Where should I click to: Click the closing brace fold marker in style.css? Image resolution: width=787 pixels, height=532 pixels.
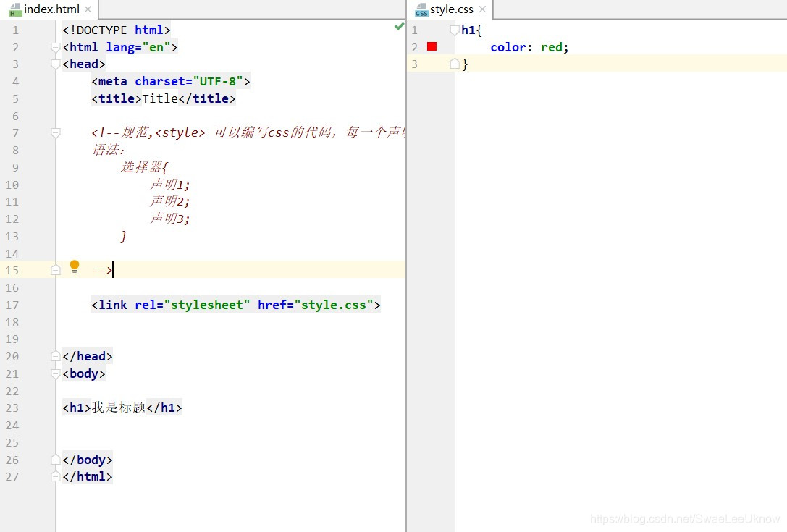tap(454, 64)
